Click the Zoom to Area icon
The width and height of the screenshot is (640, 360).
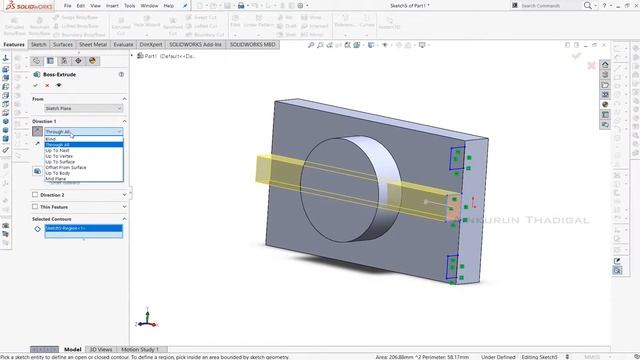pos(320,45)
